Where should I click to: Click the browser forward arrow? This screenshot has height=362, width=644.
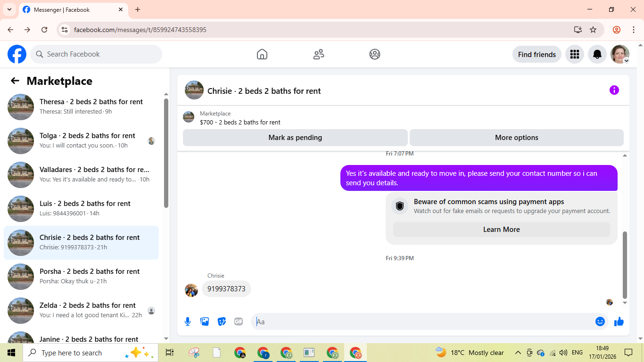tap(27, 30)
